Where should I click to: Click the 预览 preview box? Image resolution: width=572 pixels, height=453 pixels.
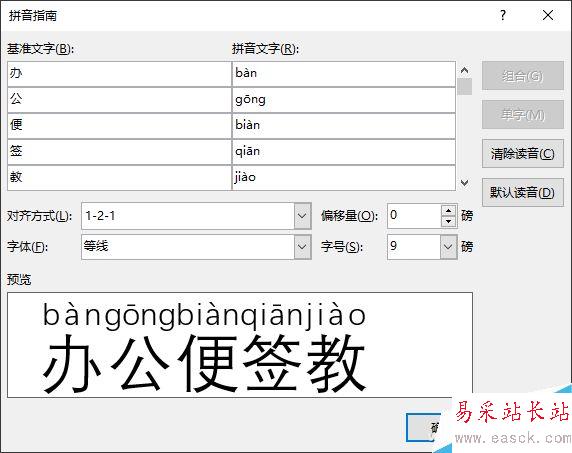pyautogui.click(x=240, y=345)
